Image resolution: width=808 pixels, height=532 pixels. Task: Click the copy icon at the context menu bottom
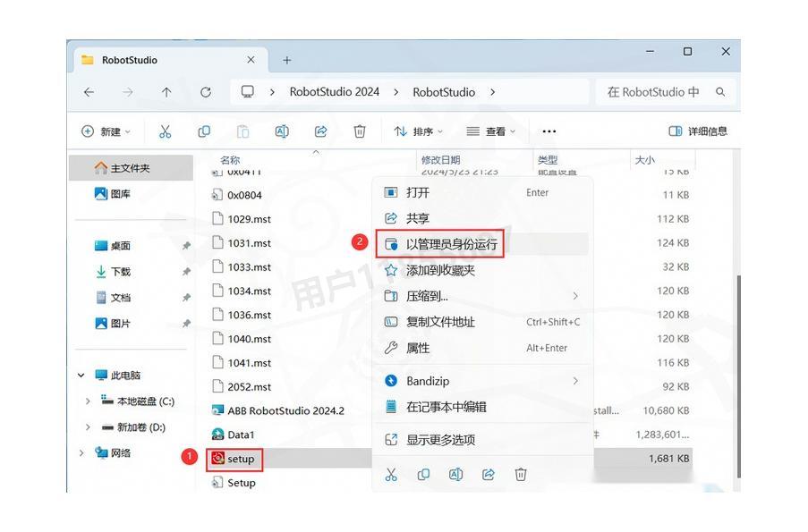tap(423, 474)
